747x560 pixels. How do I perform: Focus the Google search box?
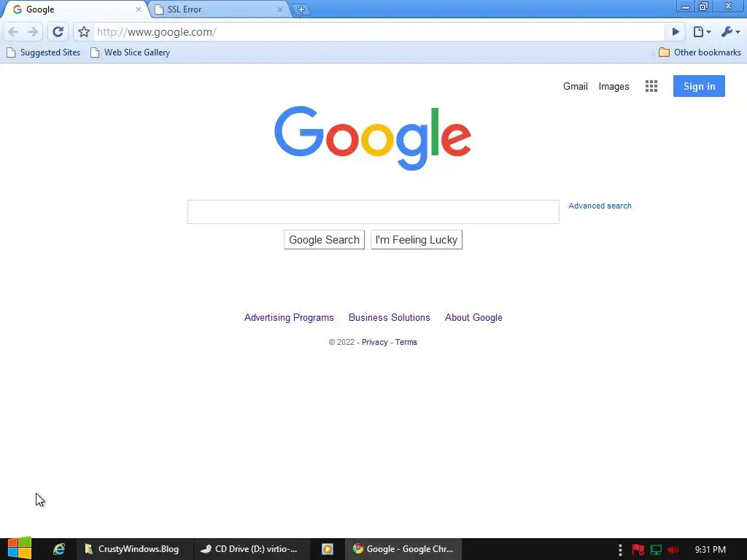click(373, 212)
